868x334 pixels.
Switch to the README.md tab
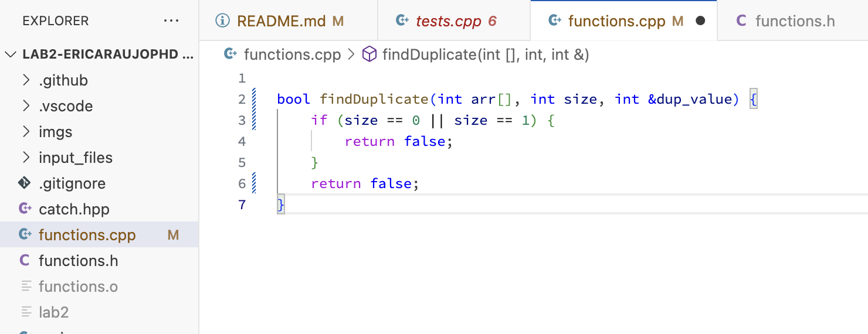click(281, 22)
